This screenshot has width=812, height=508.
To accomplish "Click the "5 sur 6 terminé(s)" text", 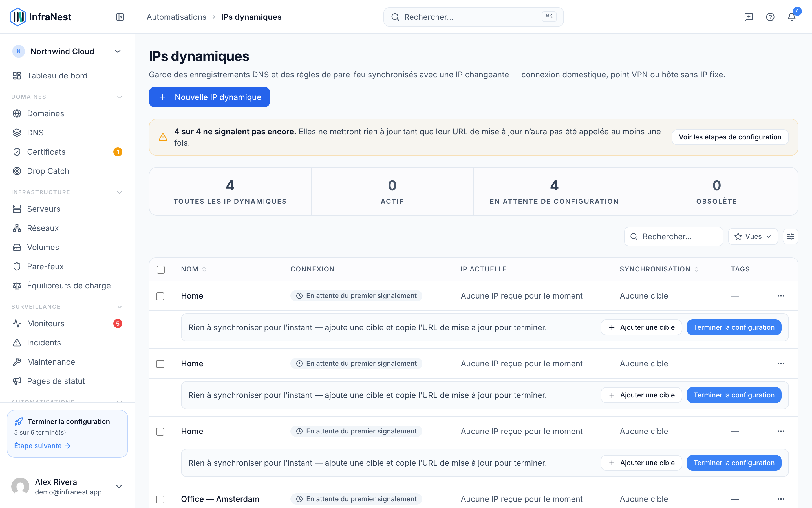I will [40, 432].
